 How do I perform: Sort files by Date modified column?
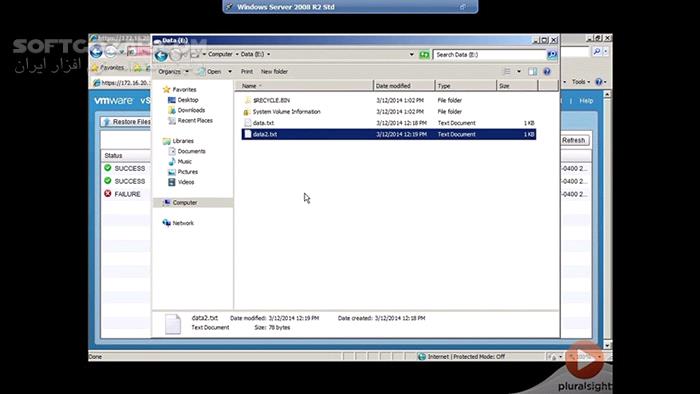(x=404, y=86)
